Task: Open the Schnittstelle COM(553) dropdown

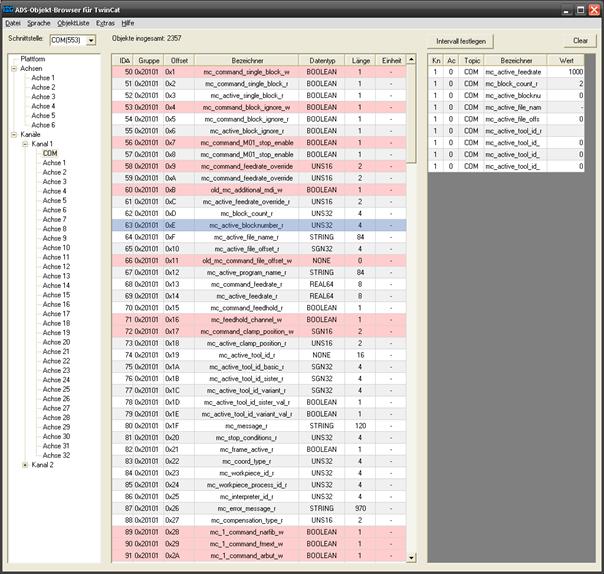Action: [x=91, y=40]
